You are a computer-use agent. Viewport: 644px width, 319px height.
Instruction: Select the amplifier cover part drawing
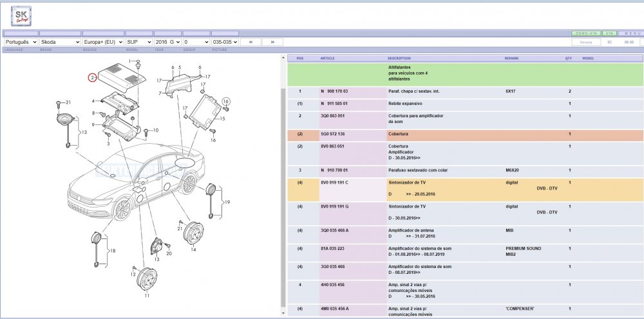122,78
